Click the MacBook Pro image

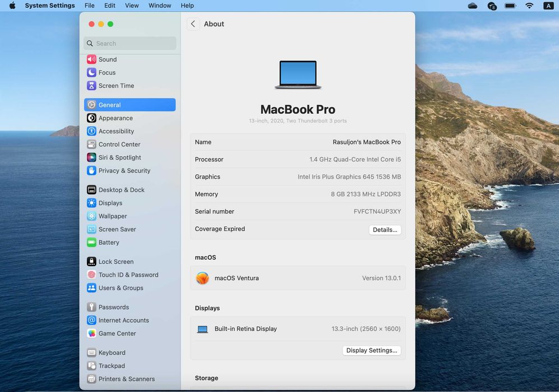click(x=298, y=75)
